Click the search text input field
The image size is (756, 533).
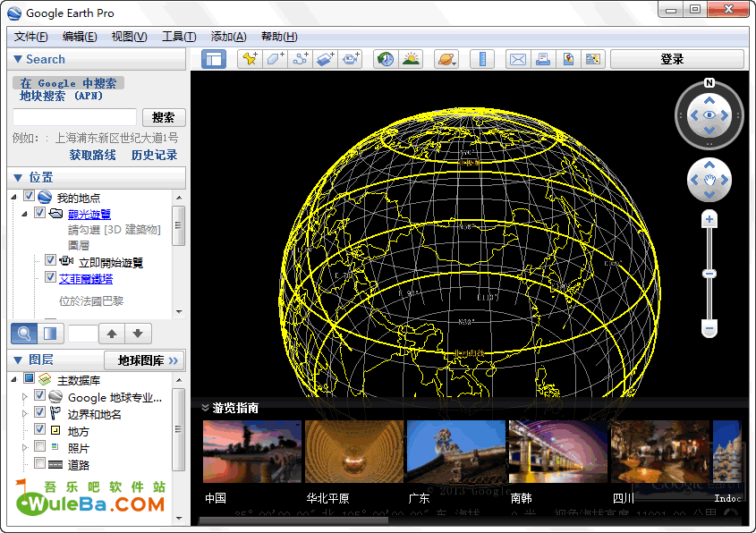75,117
